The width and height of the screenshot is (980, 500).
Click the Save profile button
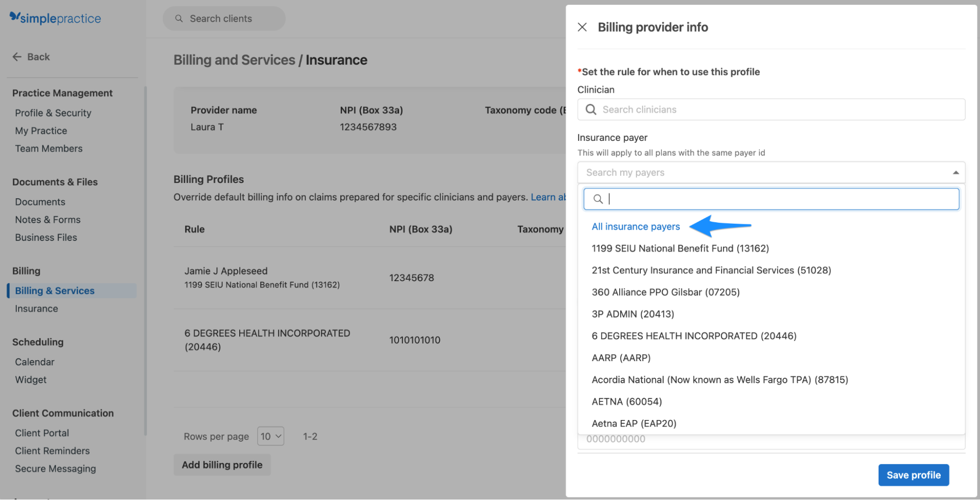(x=913, y=474)
